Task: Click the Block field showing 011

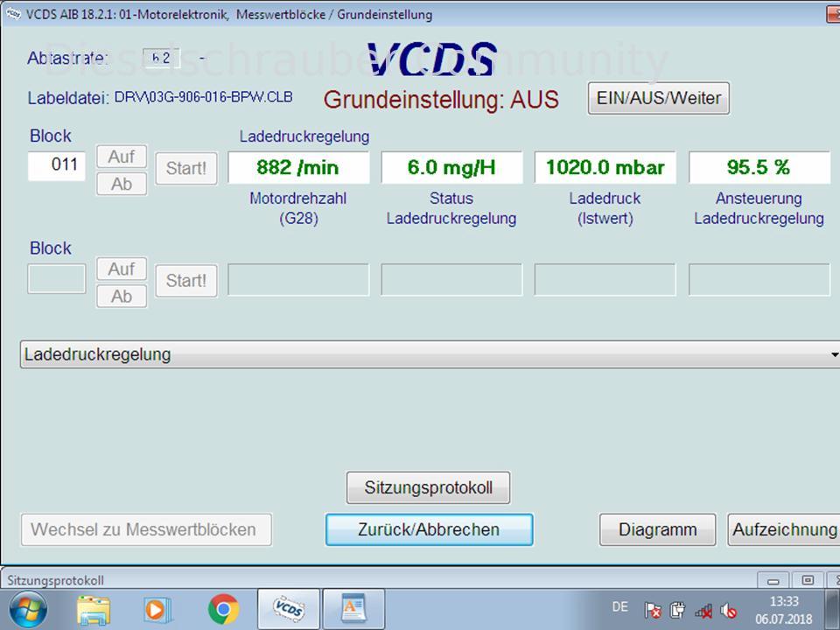Action: pyautogui.click(x=57, y=166)
